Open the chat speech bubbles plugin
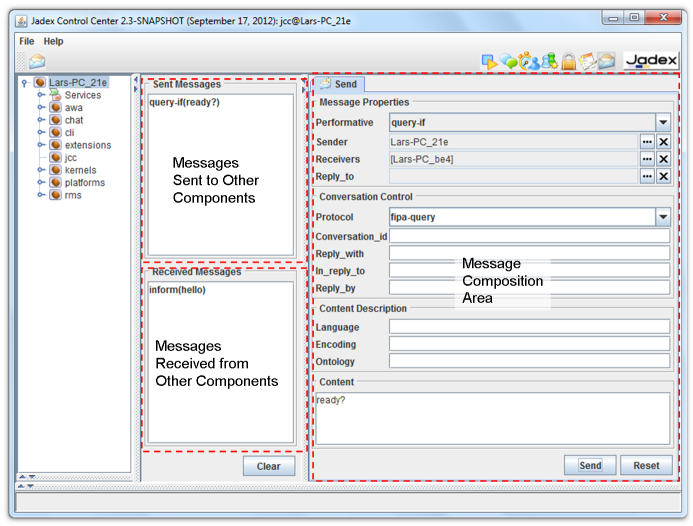 [x=509, y=62]
